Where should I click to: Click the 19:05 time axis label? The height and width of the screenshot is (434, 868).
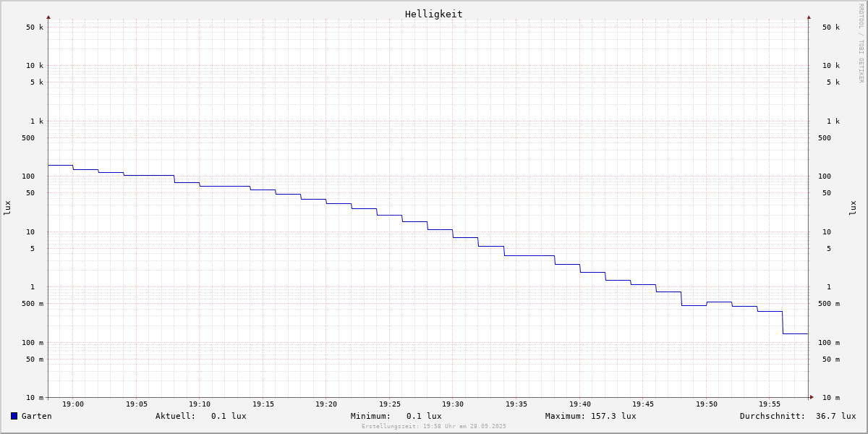point(137,404)
